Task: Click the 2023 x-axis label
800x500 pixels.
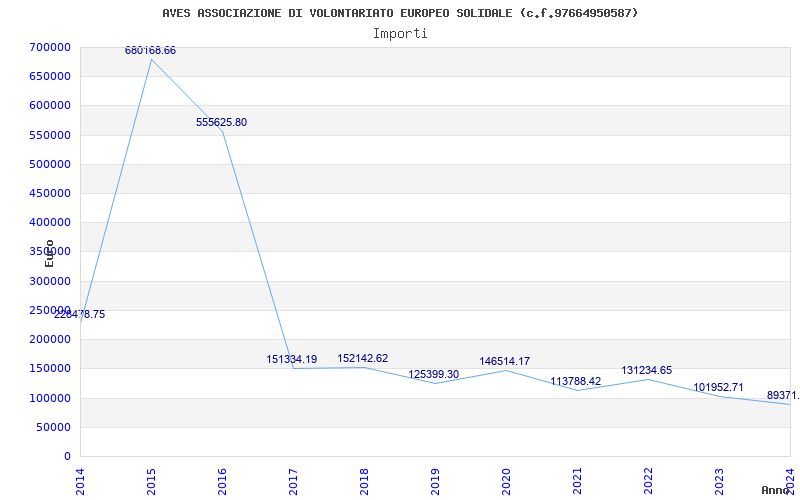Action: pos(719,481)
